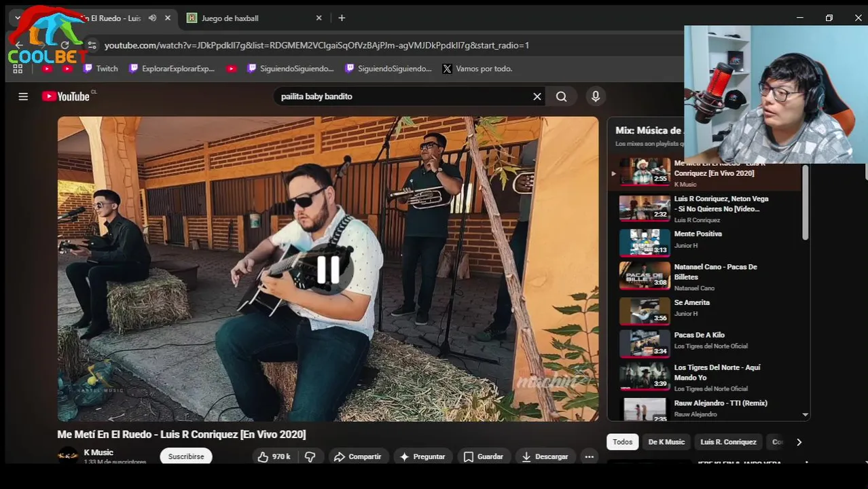Clear the search box with the X icon

[537, 96]
